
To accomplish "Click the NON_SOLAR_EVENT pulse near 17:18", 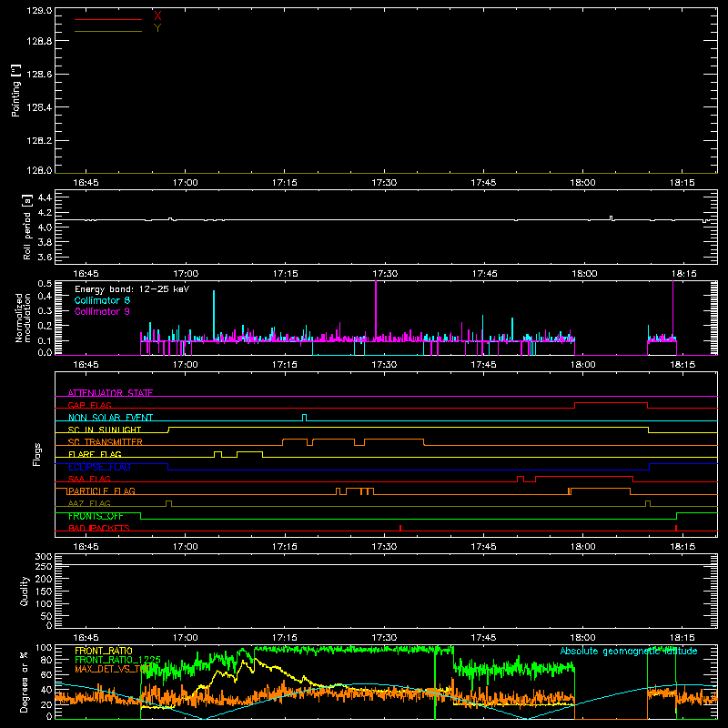I will [305, 418].
